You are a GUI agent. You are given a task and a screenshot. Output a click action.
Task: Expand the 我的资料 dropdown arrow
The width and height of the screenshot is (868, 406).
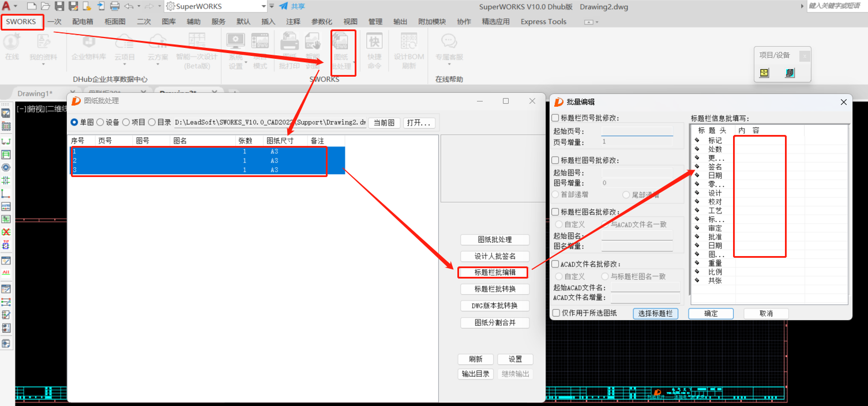tap(43, 66)
